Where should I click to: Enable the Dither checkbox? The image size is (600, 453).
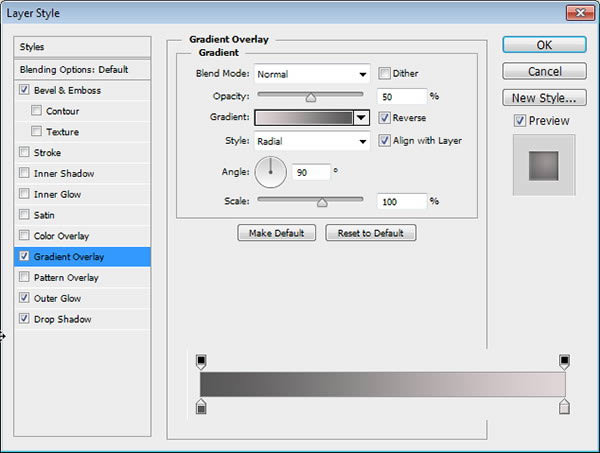[384, 73]
